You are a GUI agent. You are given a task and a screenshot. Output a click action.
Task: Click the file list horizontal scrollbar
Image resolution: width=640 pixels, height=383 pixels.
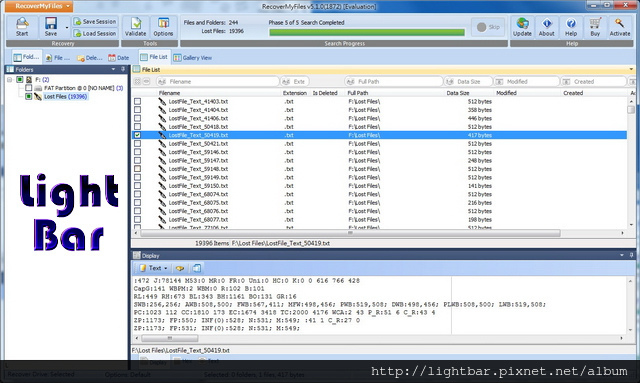coord(350,233)
